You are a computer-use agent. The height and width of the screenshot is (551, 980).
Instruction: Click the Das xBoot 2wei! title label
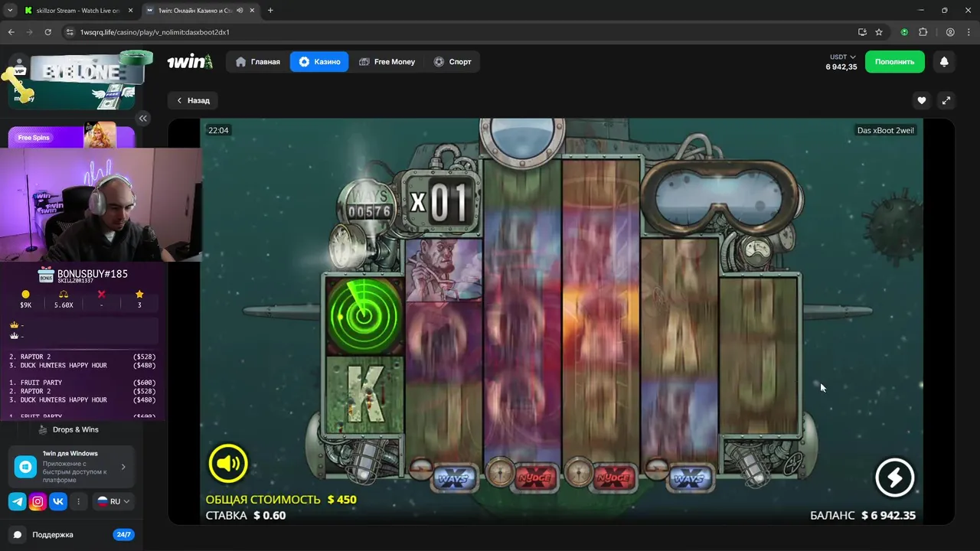point(886,130)
